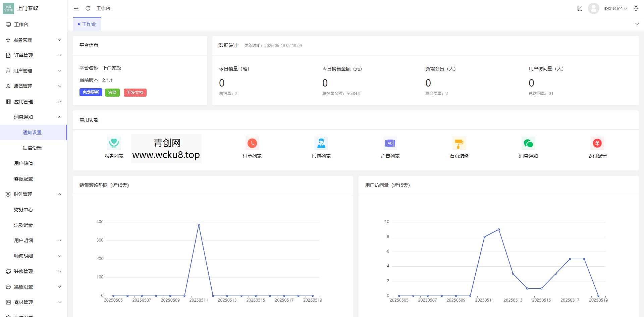Viewport: 644px width, 317px height.
Task: Open 首页装修 paint roller icon
Action: pos(459,144)
